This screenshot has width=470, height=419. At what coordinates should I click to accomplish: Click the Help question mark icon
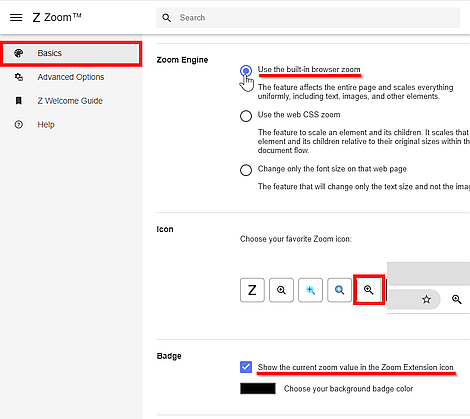click(x=19, y=125)
